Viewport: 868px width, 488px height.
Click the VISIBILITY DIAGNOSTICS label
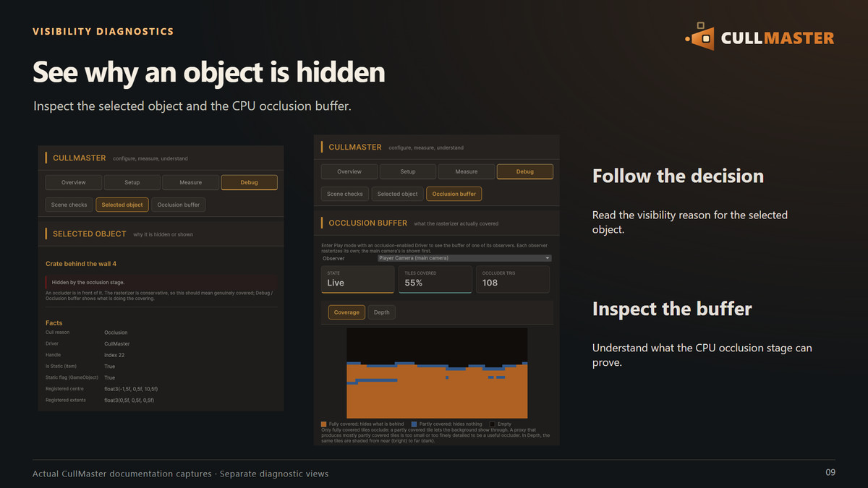click(103, 32)
